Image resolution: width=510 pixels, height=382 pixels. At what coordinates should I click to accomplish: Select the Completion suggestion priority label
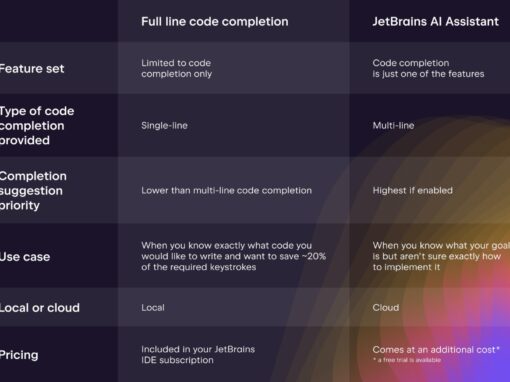pos(33,190)
